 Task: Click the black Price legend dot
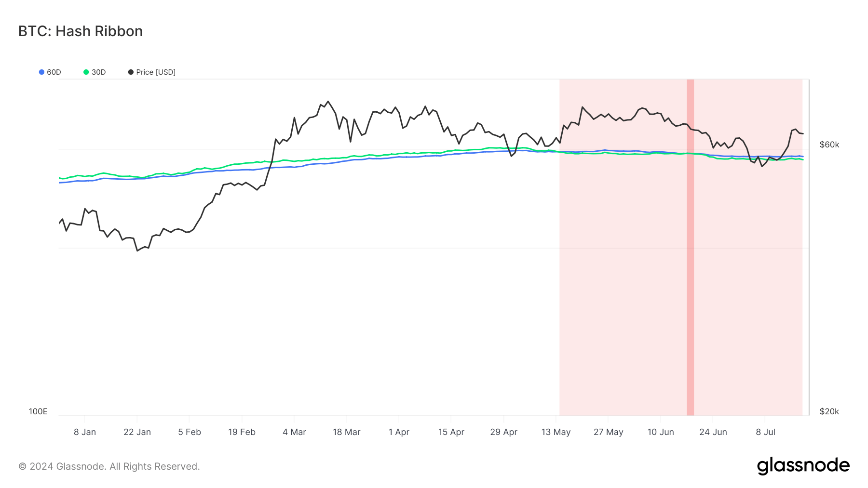(x=131, y=72)
